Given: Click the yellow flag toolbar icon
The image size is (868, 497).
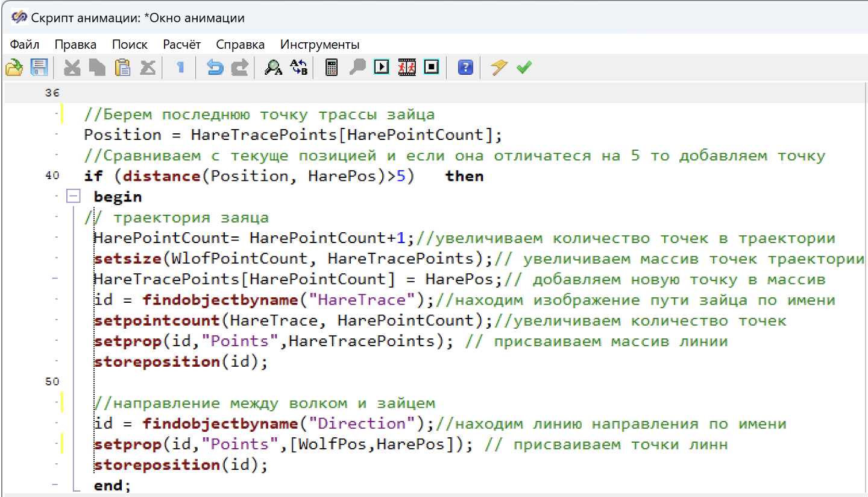Looking at the screenshot, I should 498,67.
